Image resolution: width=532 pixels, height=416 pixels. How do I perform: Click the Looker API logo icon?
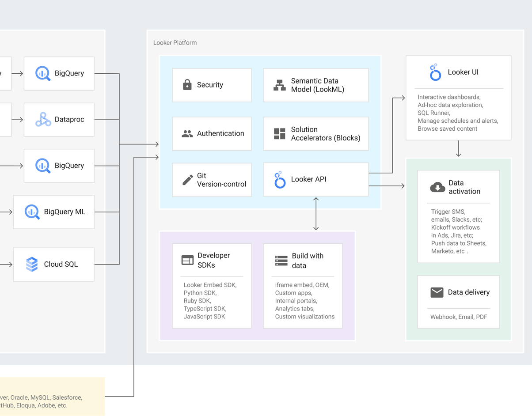[x=279, y=180]
